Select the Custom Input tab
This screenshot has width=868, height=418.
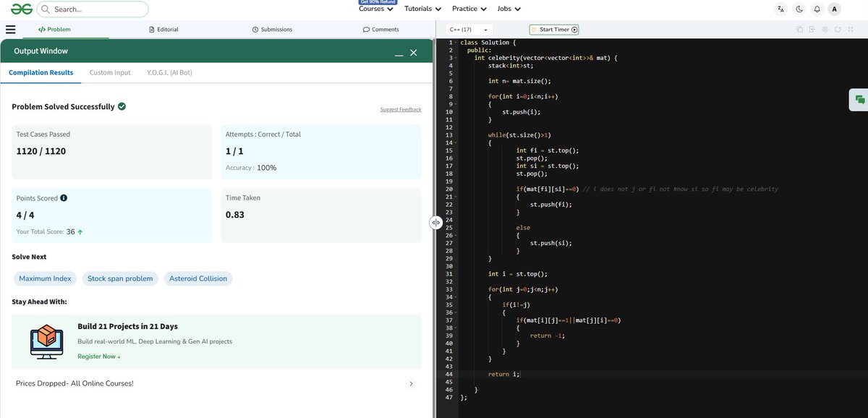click(110, 73)
